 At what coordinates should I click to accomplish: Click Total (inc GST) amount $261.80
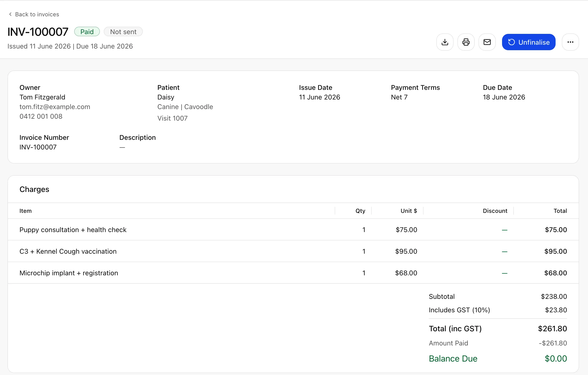pyautogui.click(x=552, y=329)
